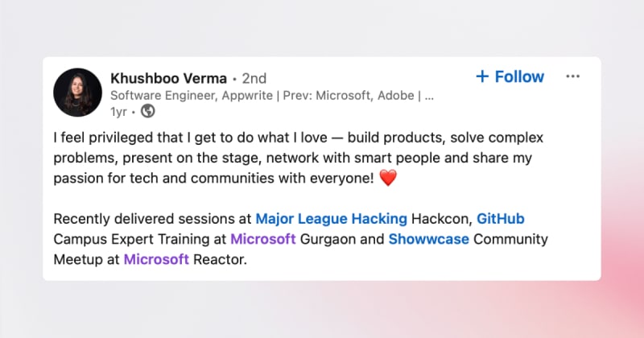The height and width of the screenshot is (338, 644).
Task: Click the Microsoft mention before Reactor
Action: (x=156, y=259)
